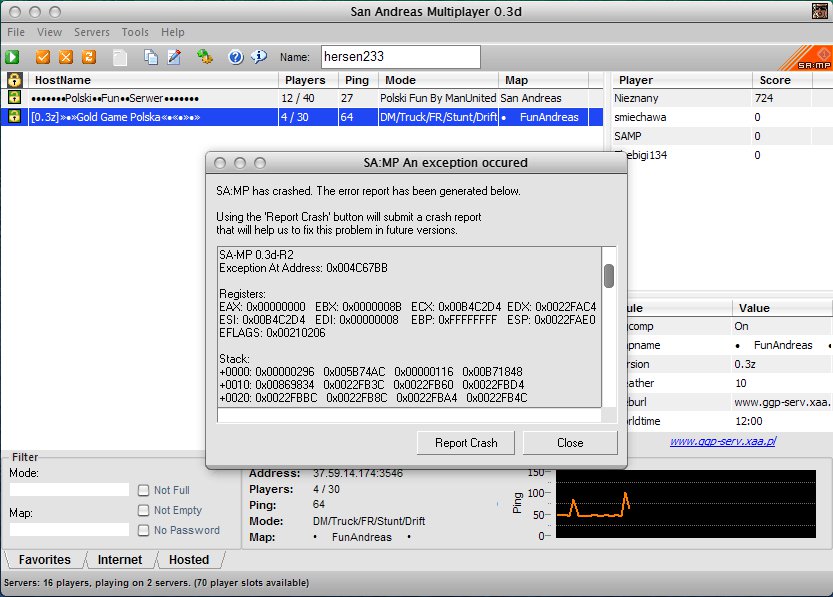This screenshot has height=597, width=833.
Task: Click the 724 score cell
Action: (x=763, y=98)
